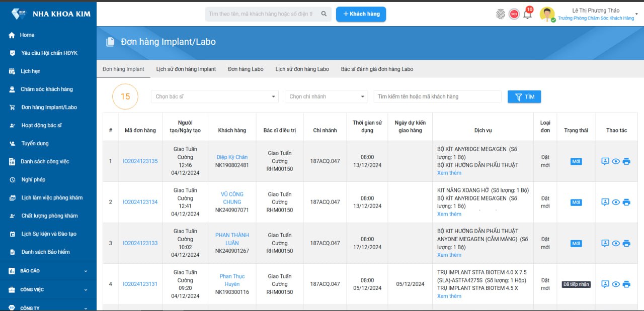This screenshot has width=644, height=311.
Task: Open the notifications bell
Action: pyautogui.click(x=527, y=14)
